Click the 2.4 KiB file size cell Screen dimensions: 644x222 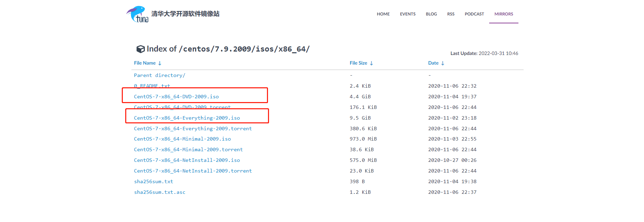pos(360,86)
